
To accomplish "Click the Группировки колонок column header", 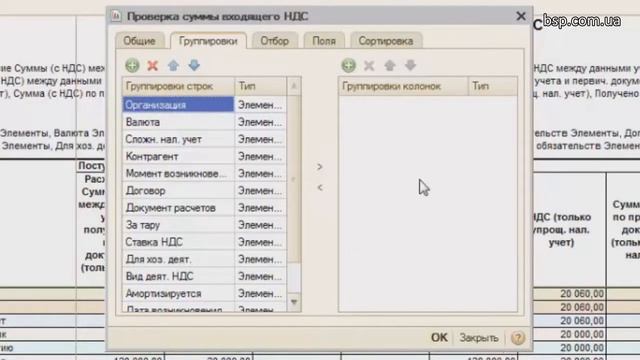I will tap(403, 87).
